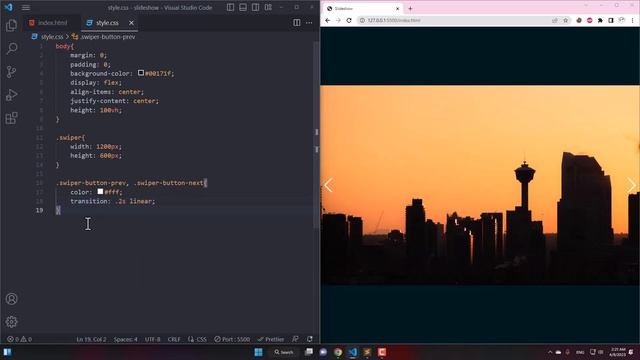
Task: Go to the previous slide arrow
Action: 329,185
